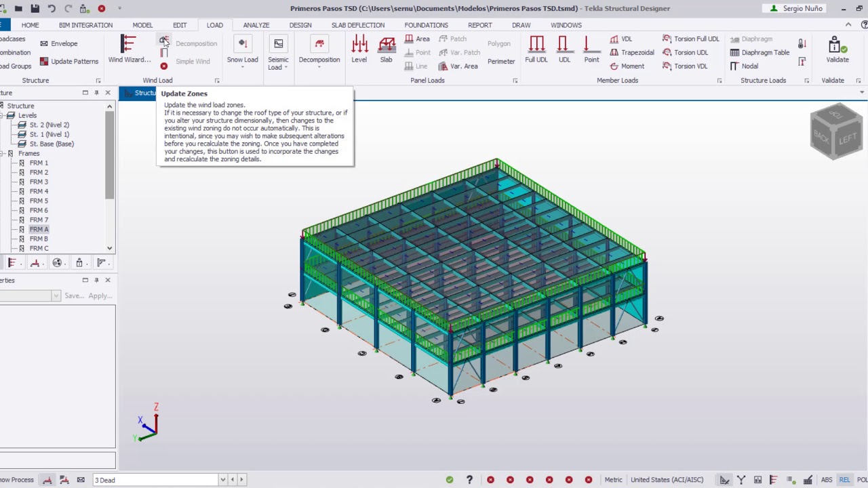Click the green validation status icon
868x488 pixels.
pos(450,480)
